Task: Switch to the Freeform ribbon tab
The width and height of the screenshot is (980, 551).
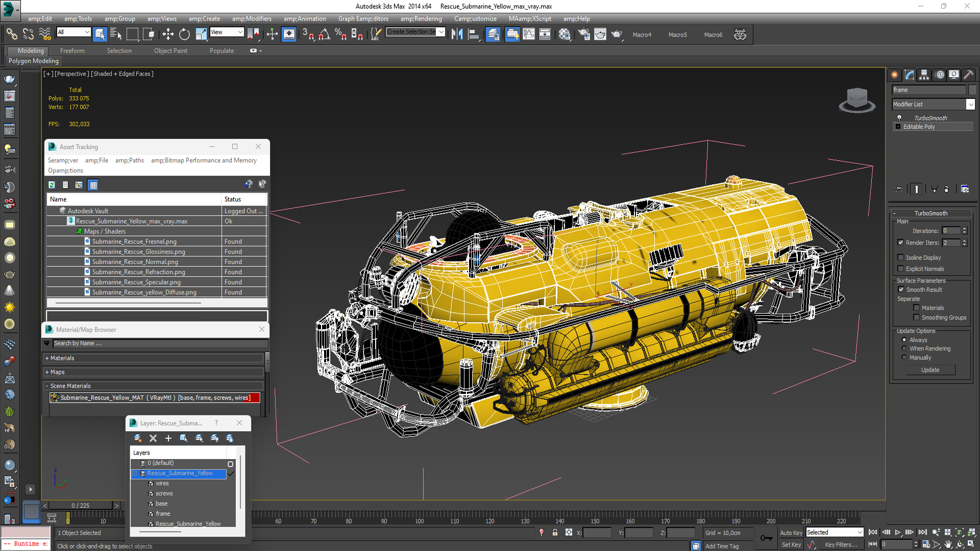Action: 72,51
